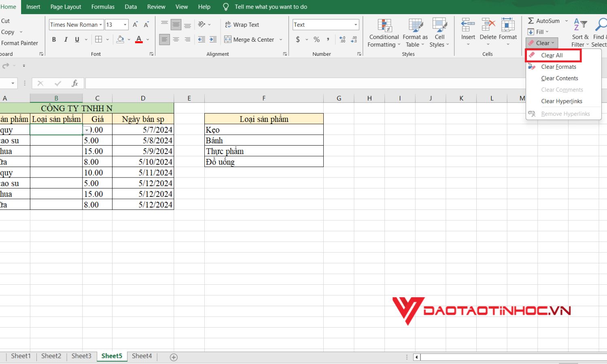The image size is (607, 364).
Task: Toggle bold formatting
Action: click(54, 39)
